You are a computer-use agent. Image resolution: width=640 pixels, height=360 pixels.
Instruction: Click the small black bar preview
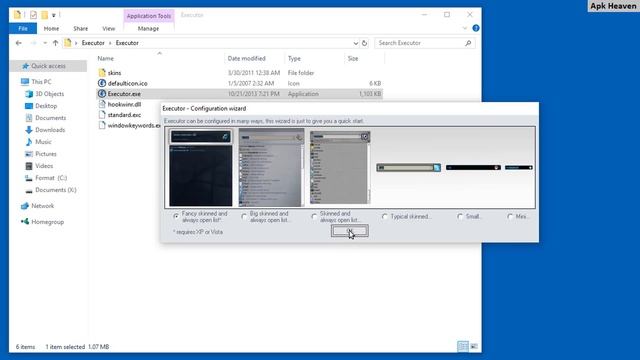point(473,167)
